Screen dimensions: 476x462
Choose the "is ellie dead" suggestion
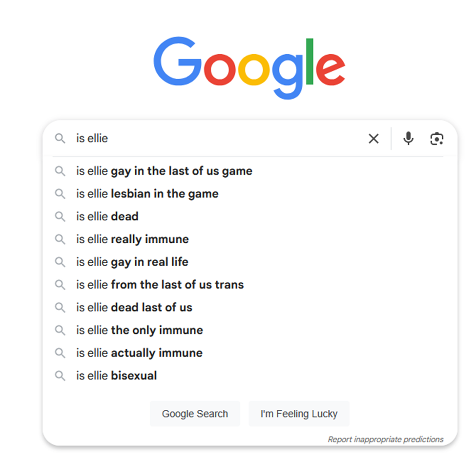tap(107, 216)
